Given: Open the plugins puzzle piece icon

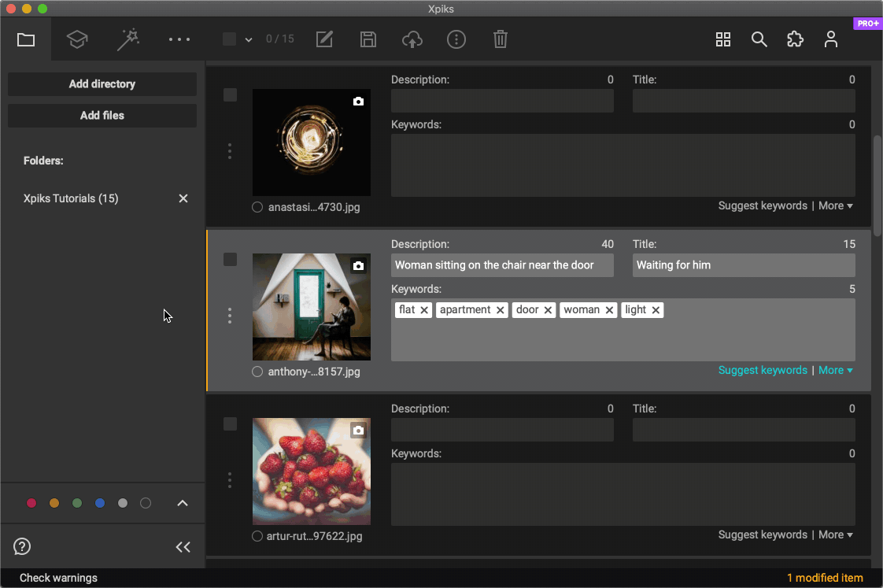Looking at the screenshot, I should tap(795, 39).
